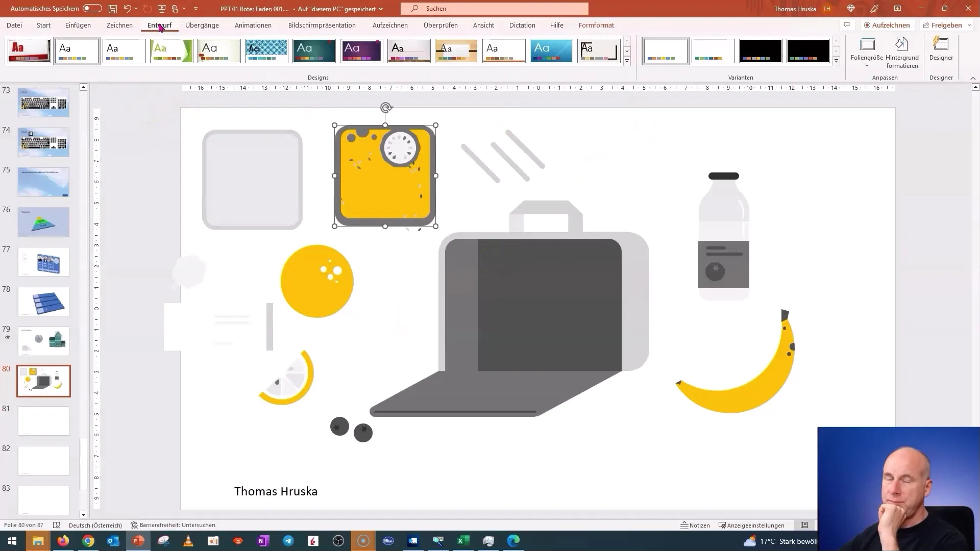
Task: Click the Aufzeichnen button at top right
Action: coord(887,25)
